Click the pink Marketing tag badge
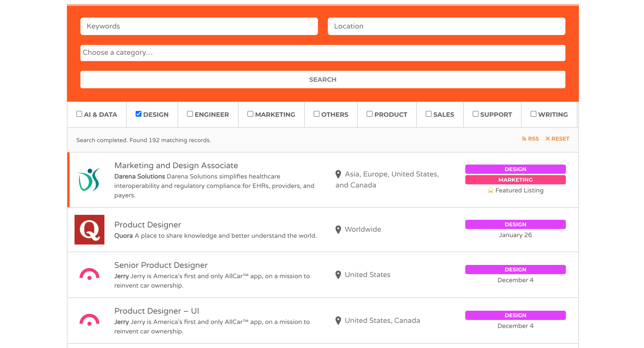This screenshot has height=348, width=644. click(515, 180)
